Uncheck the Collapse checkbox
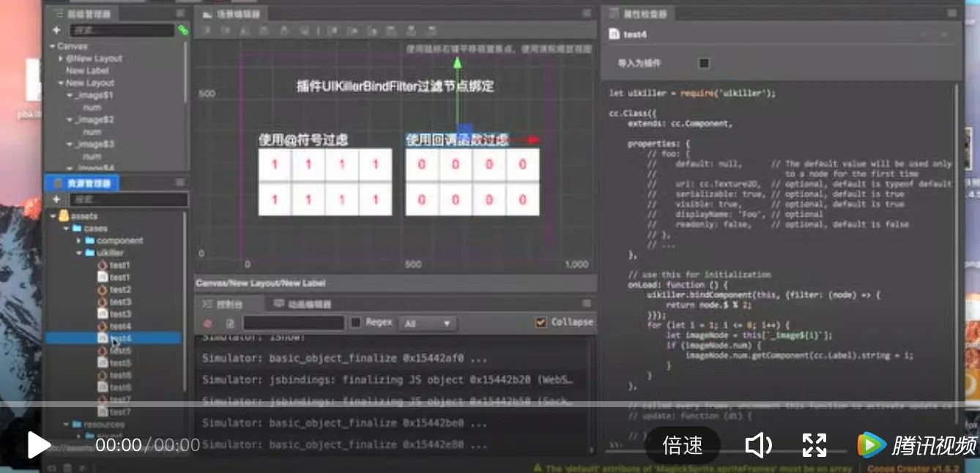Screen dimensions: 980x473 pos(541,322)
